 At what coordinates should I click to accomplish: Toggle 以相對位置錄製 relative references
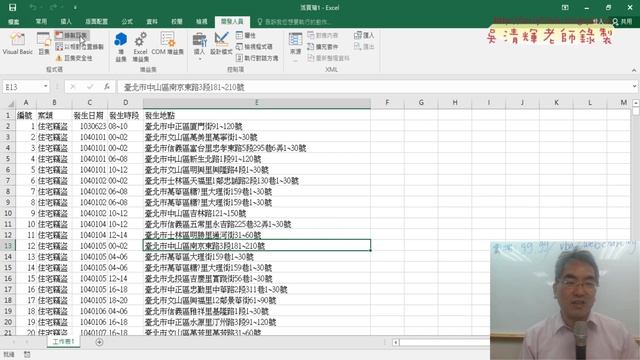(79, 47)
